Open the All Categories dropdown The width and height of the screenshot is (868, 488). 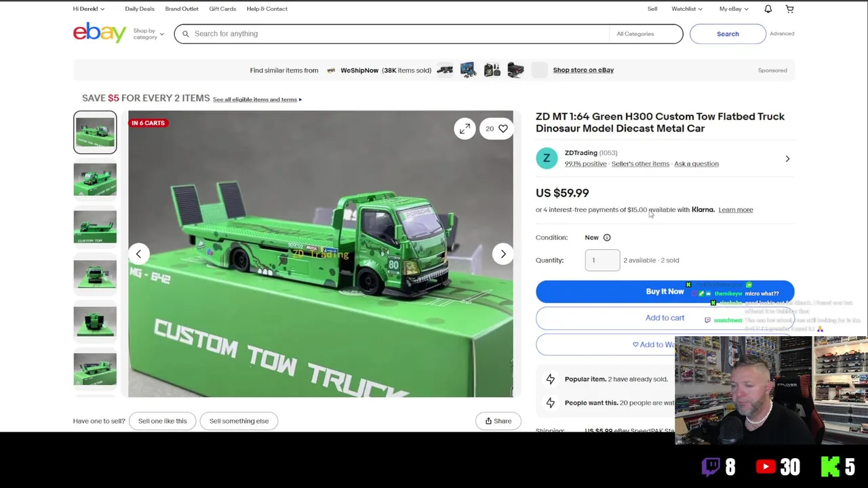pos(646,34)
